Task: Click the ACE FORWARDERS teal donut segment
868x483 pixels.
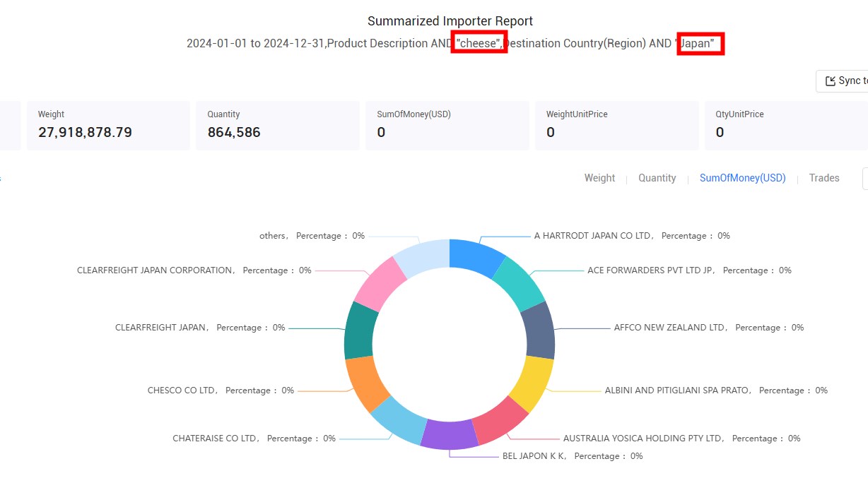Action: pos(520,283)
